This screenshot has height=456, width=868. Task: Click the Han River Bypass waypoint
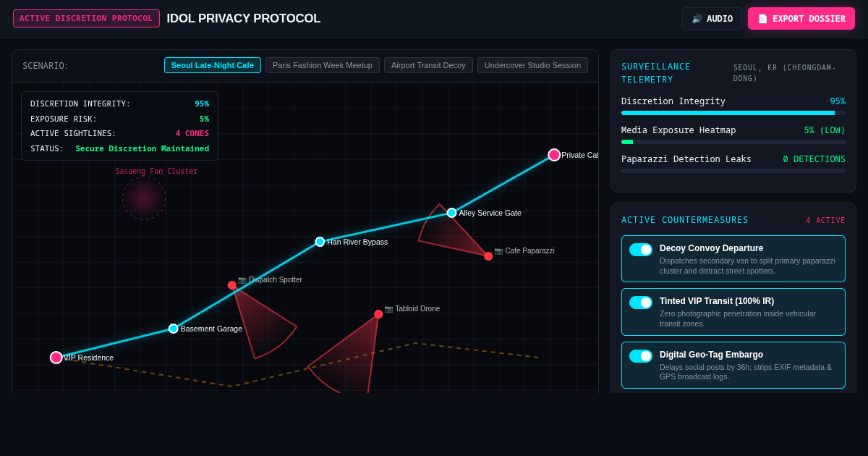320,242
